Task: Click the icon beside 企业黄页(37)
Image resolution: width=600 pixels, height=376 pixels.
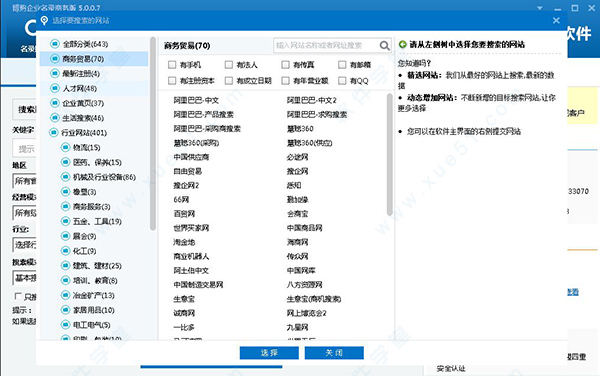Action: 55,103
